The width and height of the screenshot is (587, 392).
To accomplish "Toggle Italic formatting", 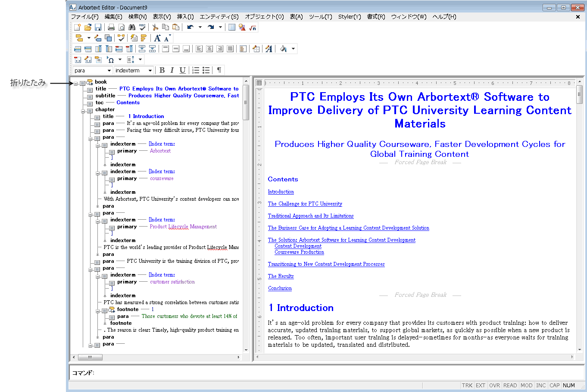I will pyautogui.click(x=172, y=70).
